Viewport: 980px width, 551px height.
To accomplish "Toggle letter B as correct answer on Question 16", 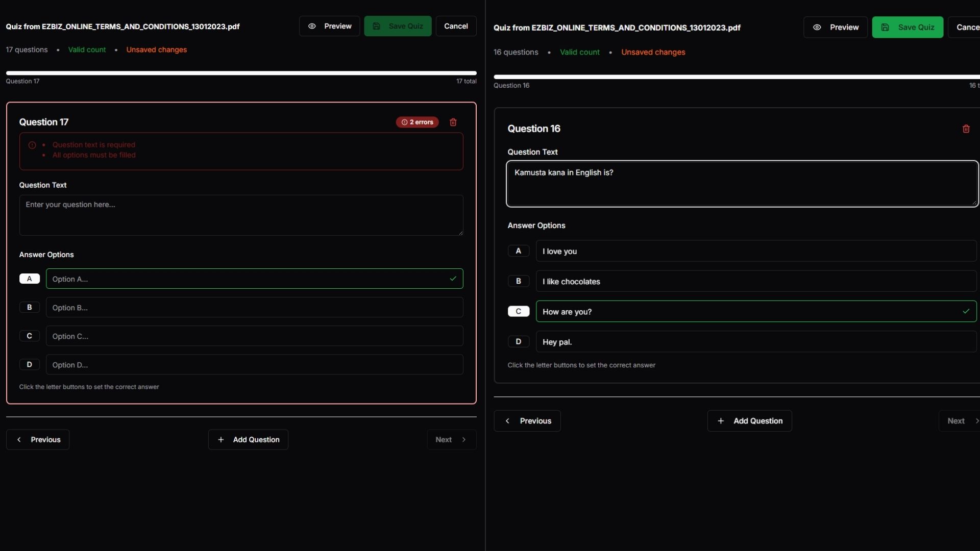I will (519, 281).
